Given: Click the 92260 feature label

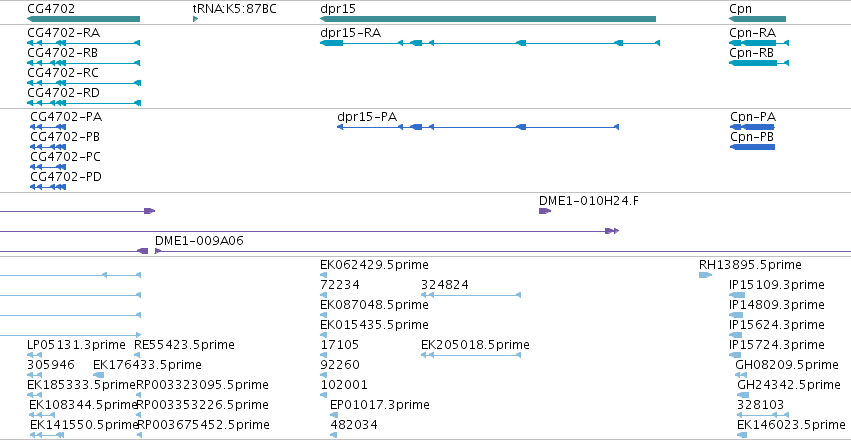Looking at the screenshot, I should (x=340, y=365).
